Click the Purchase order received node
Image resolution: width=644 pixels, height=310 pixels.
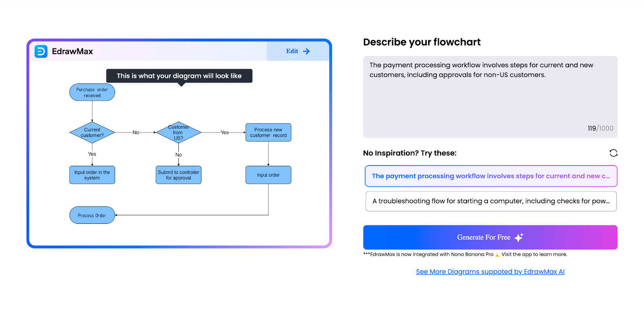(92, 93)
